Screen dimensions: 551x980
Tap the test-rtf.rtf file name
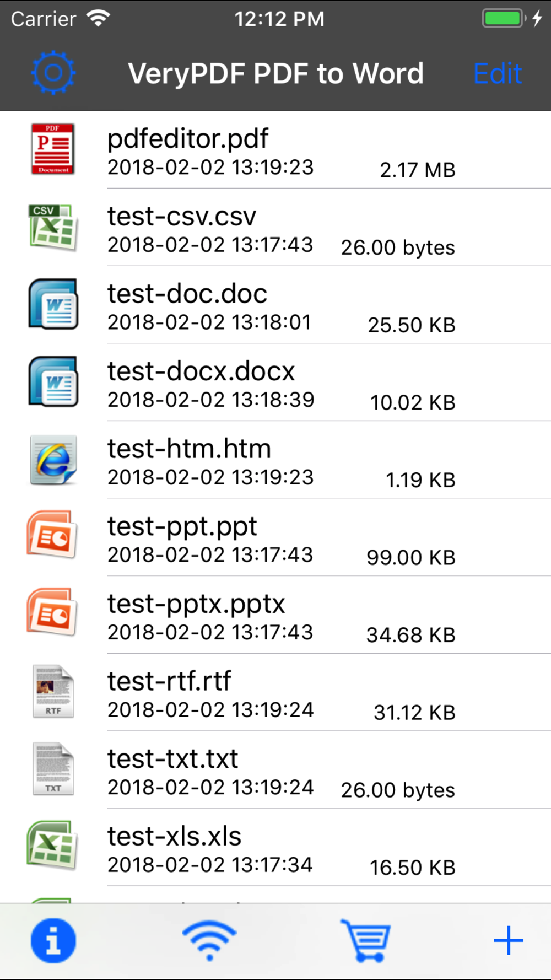(169, 681)
